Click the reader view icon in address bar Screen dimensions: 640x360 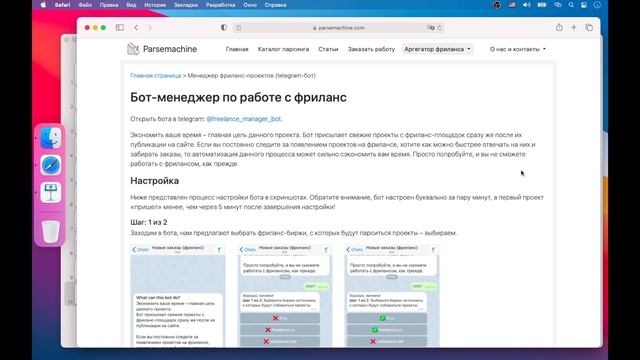(x=239, y=28)
